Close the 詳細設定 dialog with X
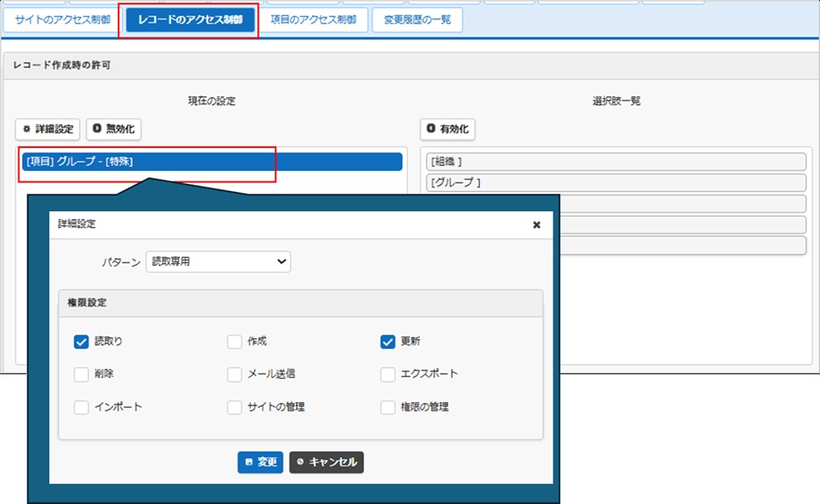Viewport: 820px width, 504px height. pos(537,224)
